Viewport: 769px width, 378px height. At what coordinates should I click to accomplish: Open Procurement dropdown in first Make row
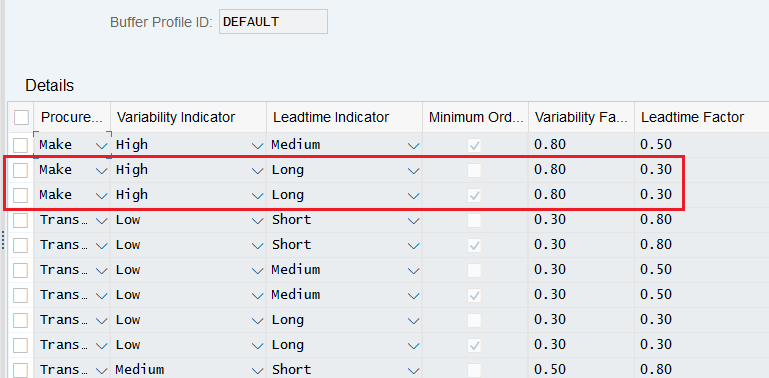[102, 146]
